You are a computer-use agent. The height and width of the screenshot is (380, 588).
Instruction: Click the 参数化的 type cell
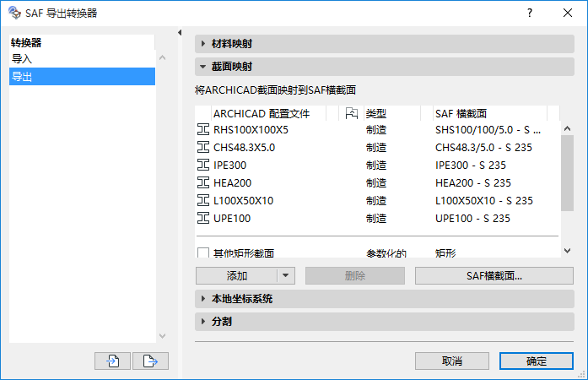pyautogui.click(x=386, y=253)
